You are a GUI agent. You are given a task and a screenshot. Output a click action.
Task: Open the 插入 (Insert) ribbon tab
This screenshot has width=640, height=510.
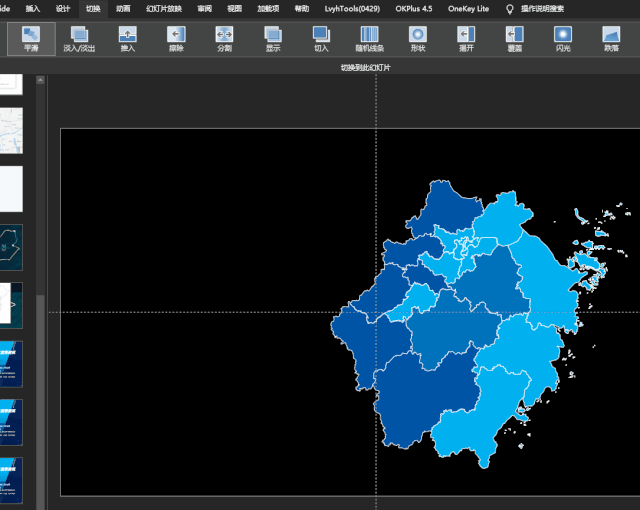[x=33, y=9]
